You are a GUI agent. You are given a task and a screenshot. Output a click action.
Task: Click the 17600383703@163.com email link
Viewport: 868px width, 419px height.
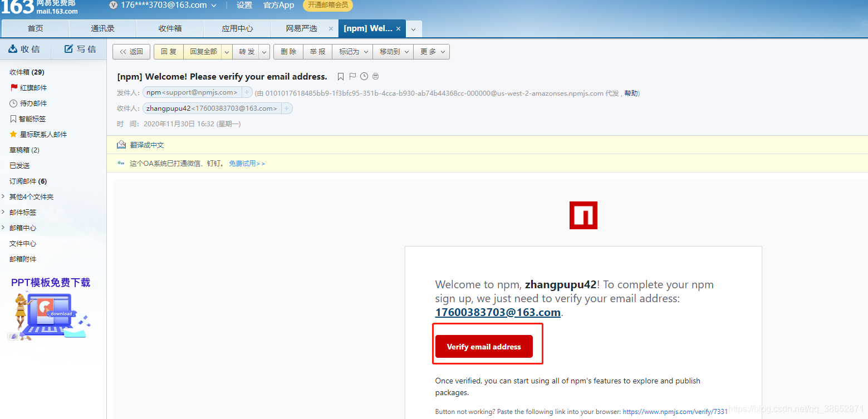point(498,312)
